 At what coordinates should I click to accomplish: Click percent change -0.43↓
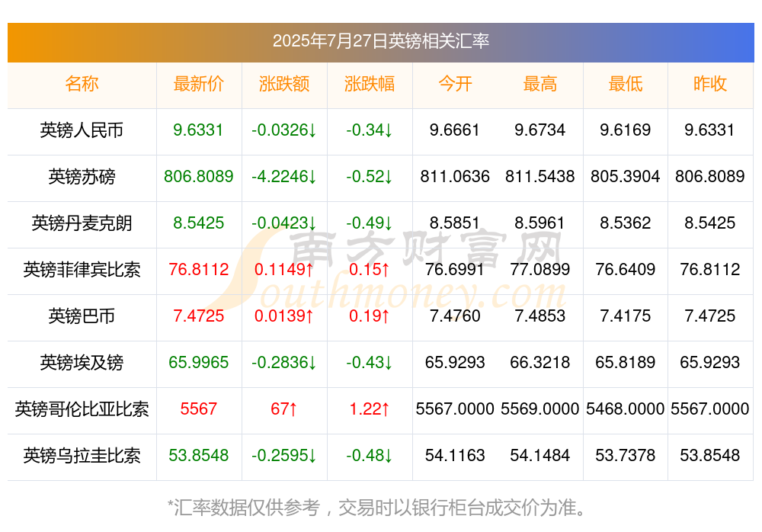point(370,362)
